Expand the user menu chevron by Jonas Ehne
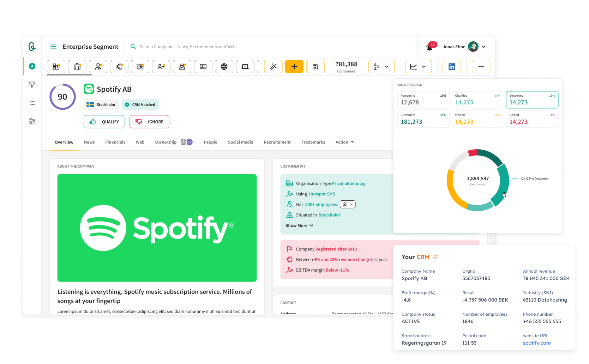 (x=484, y=47)
